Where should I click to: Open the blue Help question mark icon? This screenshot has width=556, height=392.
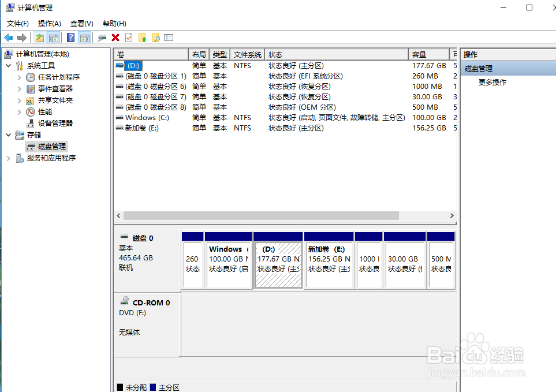(71, 38)
